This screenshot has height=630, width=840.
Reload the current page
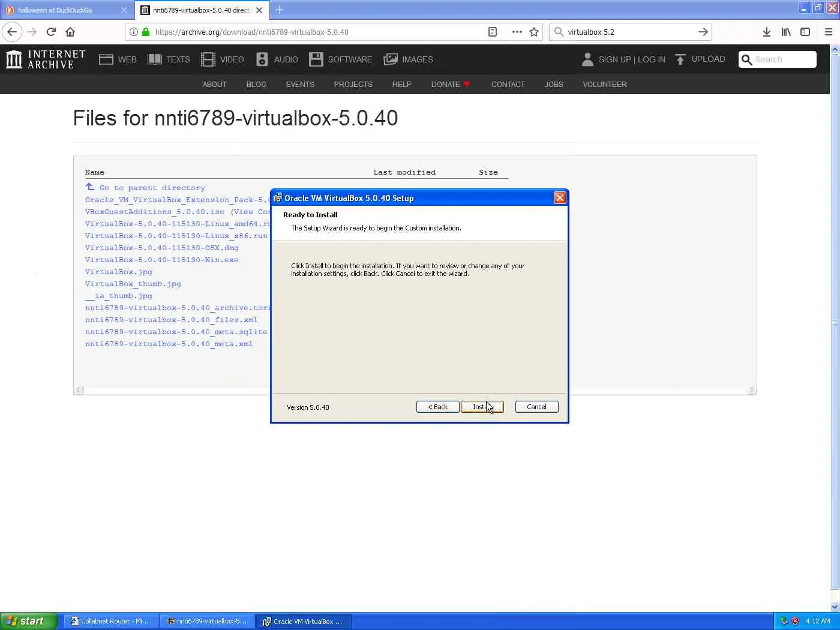coord(51,32)
